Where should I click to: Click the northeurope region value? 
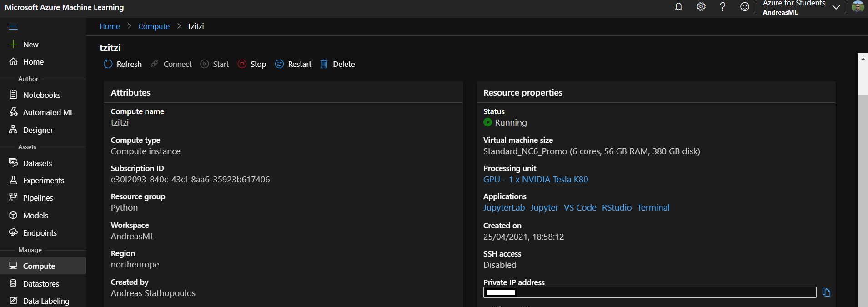135,265
